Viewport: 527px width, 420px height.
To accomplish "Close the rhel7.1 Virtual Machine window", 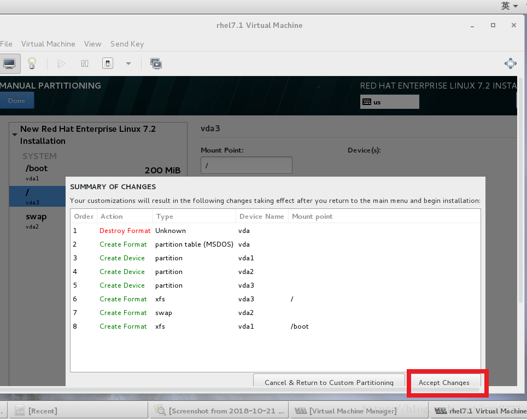I will point(513,25).
